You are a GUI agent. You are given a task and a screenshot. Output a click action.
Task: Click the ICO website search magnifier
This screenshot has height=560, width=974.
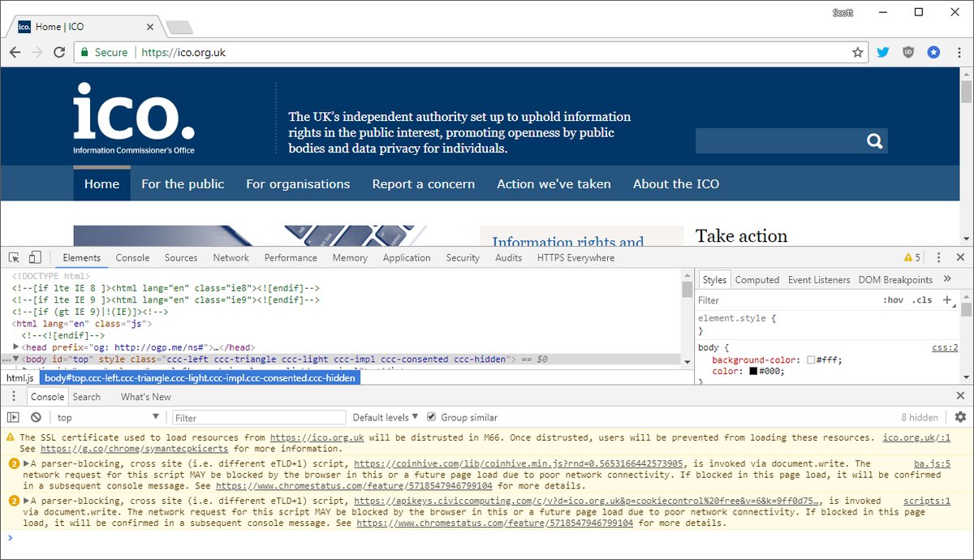point(874,140)
